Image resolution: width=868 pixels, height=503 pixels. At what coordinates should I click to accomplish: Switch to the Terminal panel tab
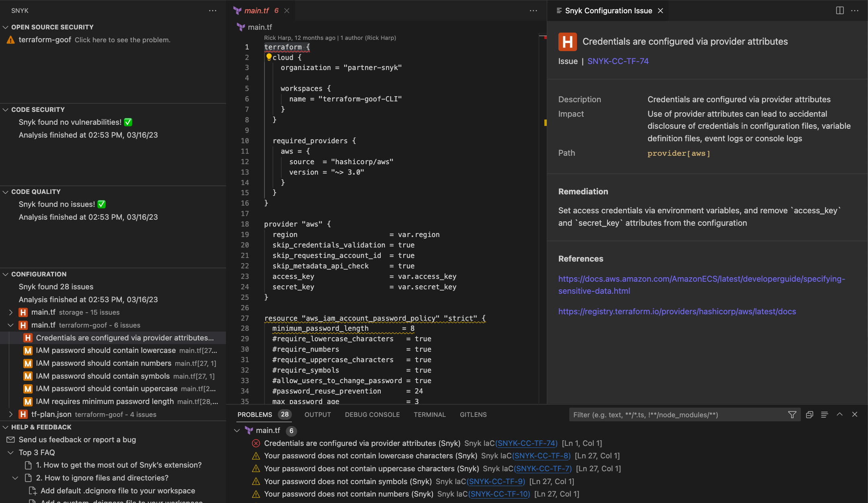(429, 414)
